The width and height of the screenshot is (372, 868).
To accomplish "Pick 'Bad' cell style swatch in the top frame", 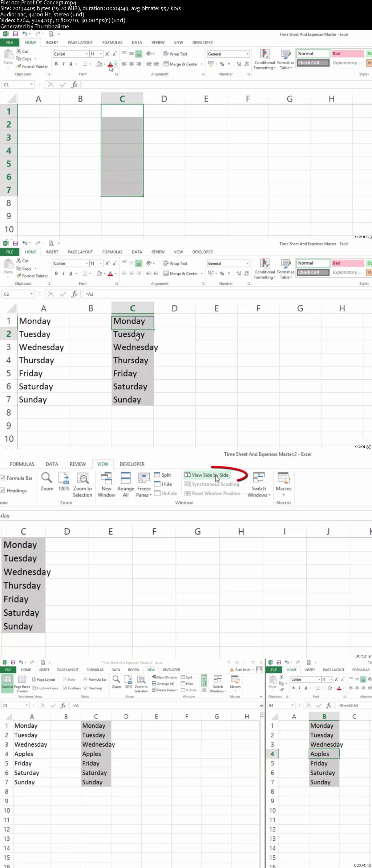I will (x=347, y=53).
